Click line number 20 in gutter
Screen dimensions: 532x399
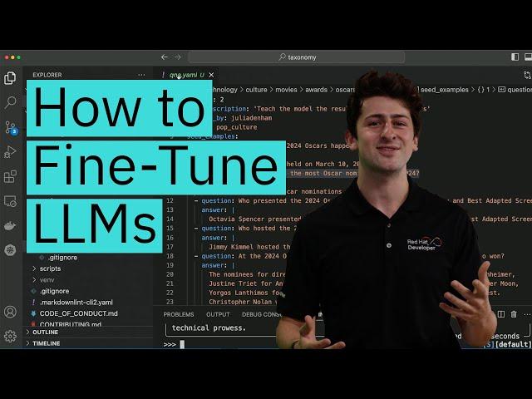coord(170,274)
